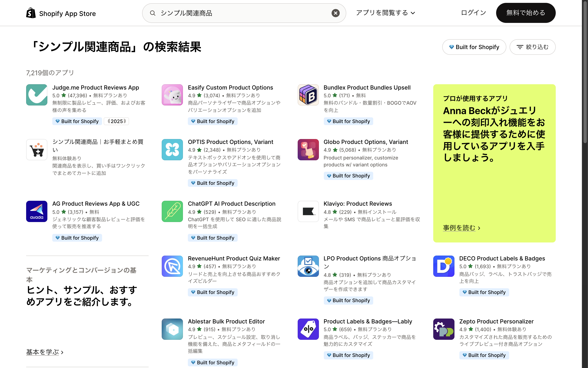
Task: Open Bundlex Product Bundles Upsell icon
Action: [308, 95]
